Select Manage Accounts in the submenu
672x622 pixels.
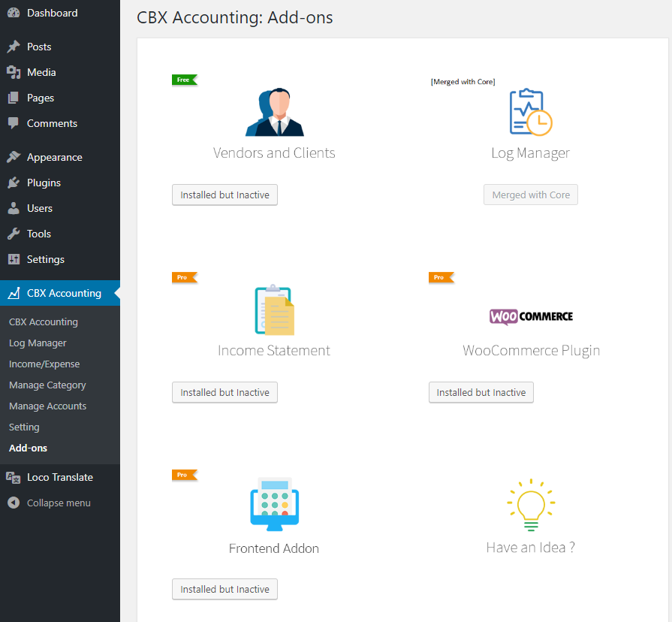[49, 406]
